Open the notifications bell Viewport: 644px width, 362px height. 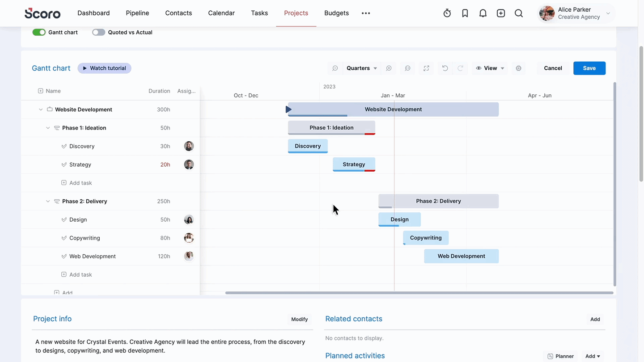coord(483,13)
